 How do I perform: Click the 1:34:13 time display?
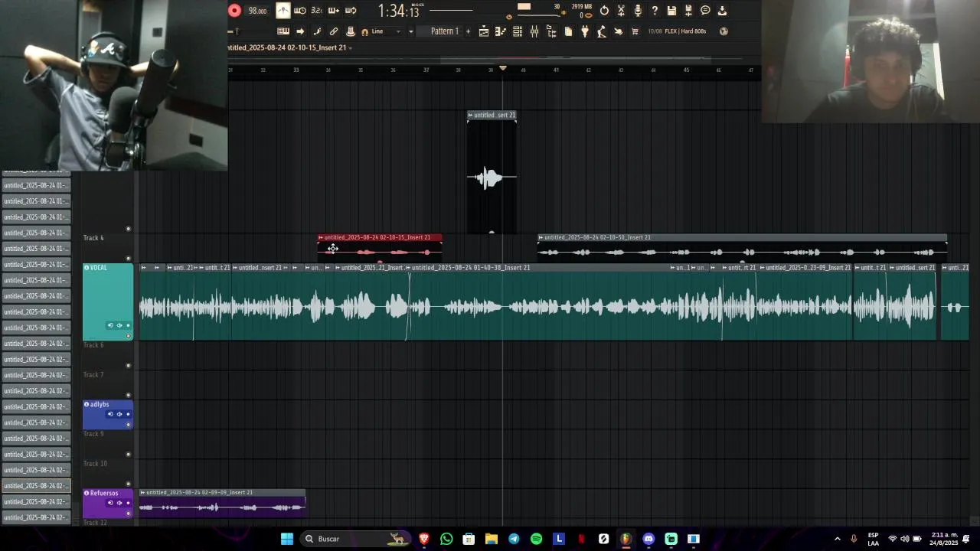[x=399, y=11]
